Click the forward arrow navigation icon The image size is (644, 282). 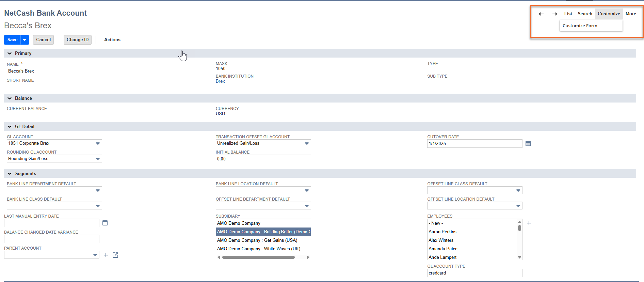point(554,14)
